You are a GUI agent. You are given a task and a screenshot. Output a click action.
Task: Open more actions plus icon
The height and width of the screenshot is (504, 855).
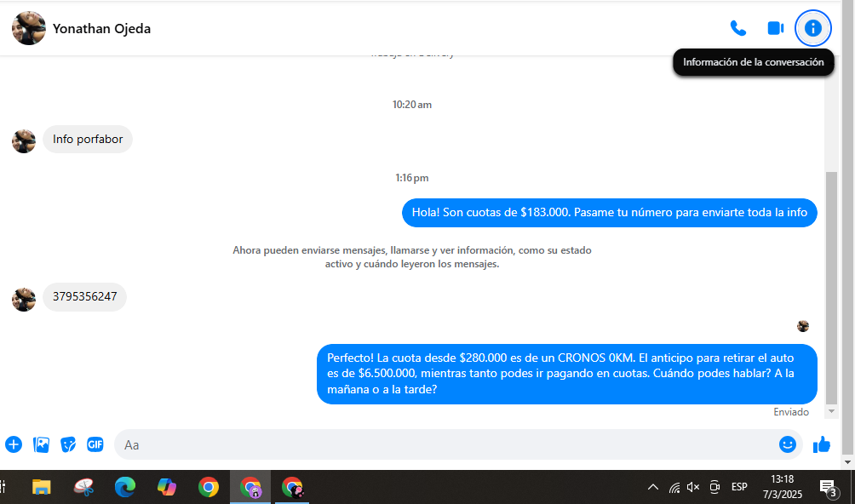pos(14,444)
